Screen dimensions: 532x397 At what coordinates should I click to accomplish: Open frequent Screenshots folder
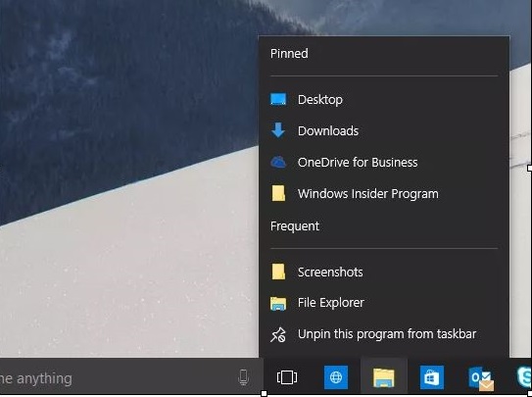coord(384,272)
